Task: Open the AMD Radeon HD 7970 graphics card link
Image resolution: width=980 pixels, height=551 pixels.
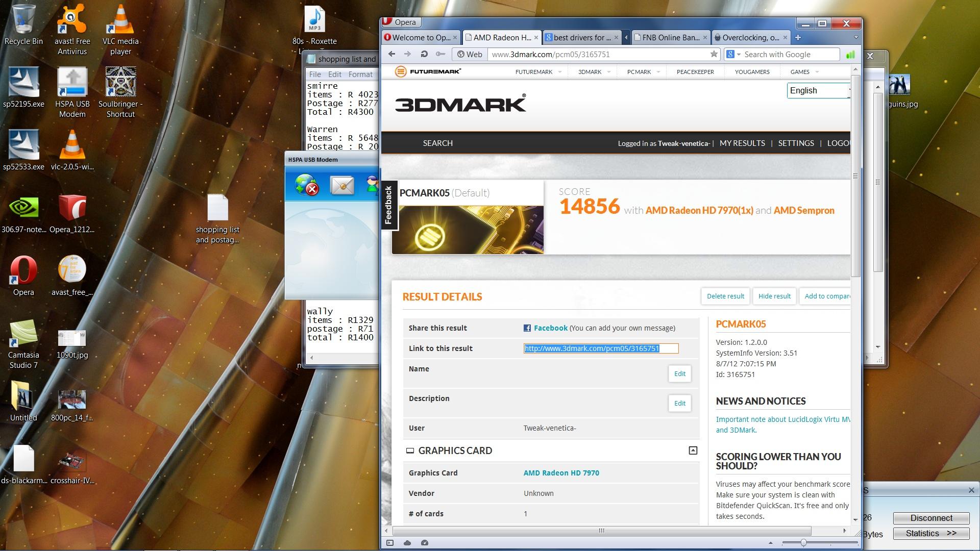Action: click(561, 473)
